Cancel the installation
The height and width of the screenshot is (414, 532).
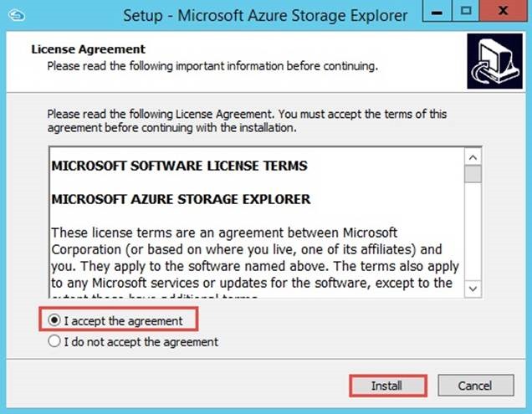coord(476,386)
